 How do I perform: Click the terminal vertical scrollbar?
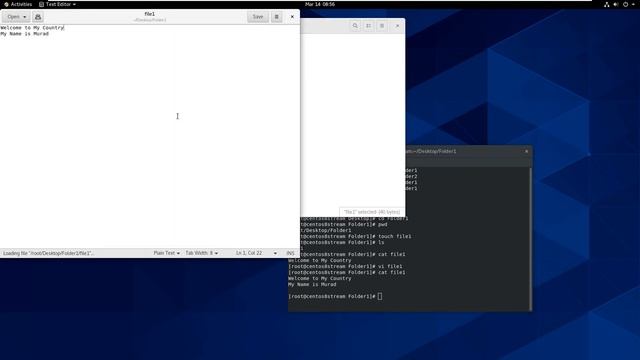click(530, 239)
